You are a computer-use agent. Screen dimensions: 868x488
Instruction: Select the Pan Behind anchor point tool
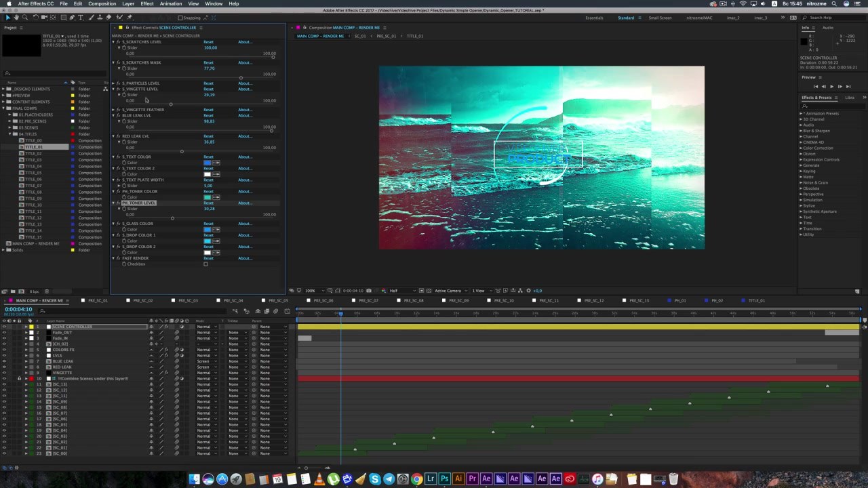pos(53,18)
